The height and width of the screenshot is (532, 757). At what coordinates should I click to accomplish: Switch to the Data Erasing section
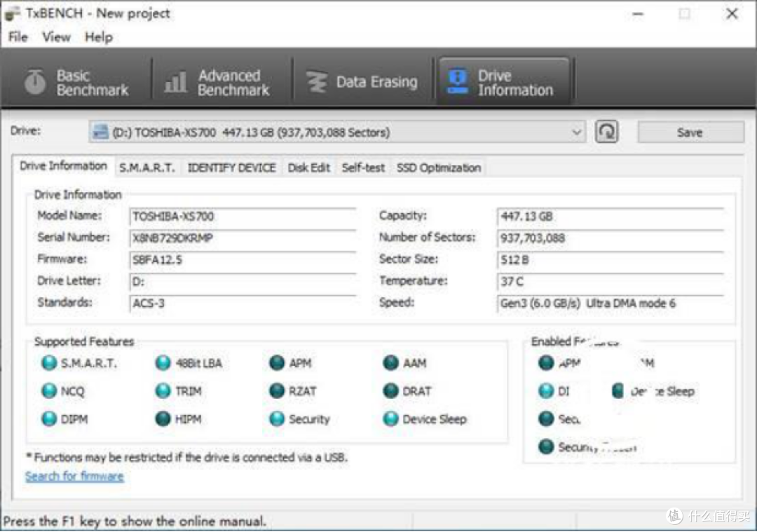[362, 82]
